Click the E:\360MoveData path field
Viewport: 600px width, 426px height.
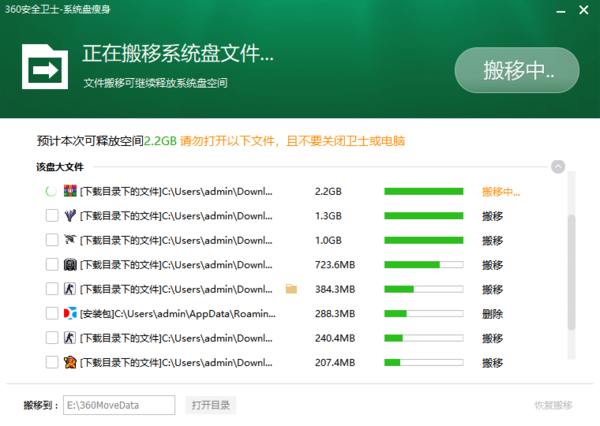(117, 405)
